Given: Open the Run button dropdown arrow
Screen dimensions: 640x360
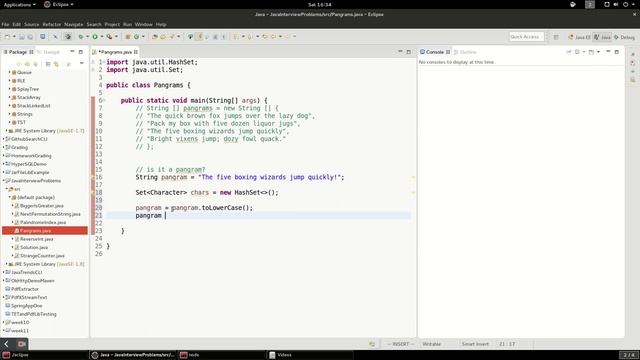Looking at the screenshot, I should point(102,37).
